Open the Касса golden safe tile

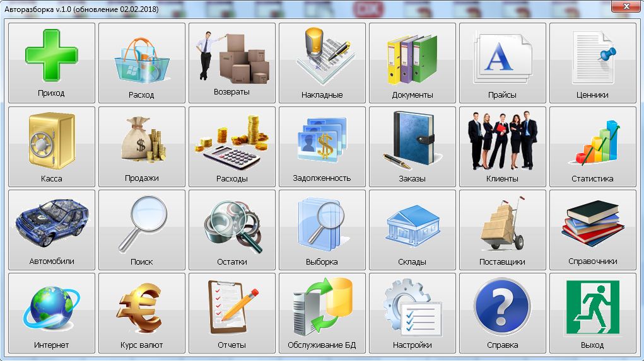pos(51,147)
